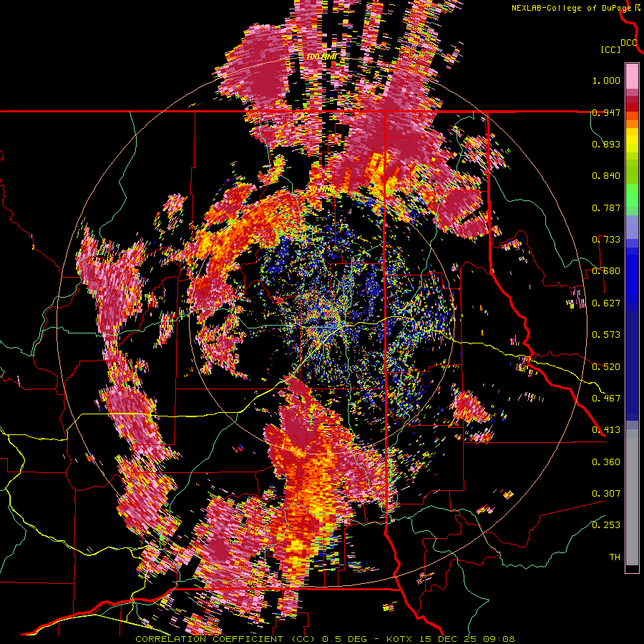The width and height of the screenshot is (644, 644).
Task: Pick the light pink band on the color scale
Action: (632, 76)
